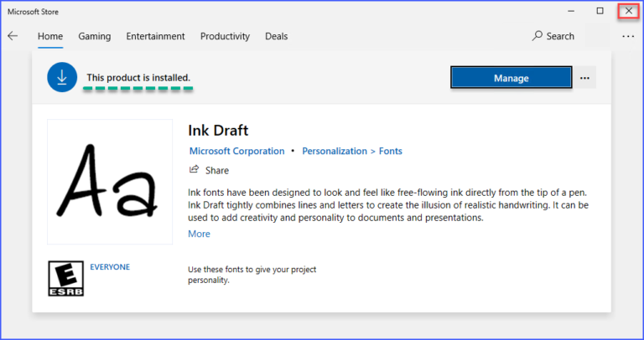Open the Microsoft Corporation publisher link

236,151
